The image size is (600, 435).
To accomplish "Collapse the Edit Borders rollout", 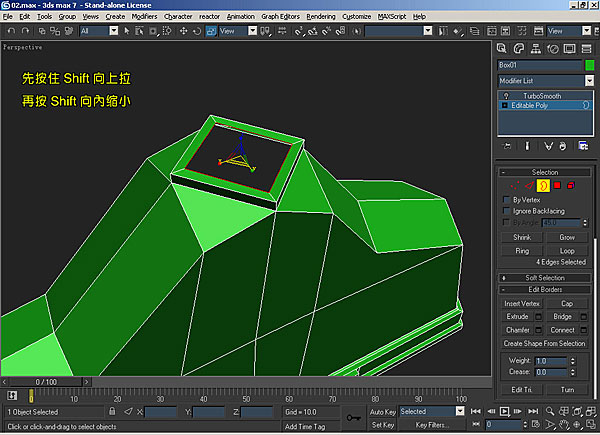I will point(545,289).
